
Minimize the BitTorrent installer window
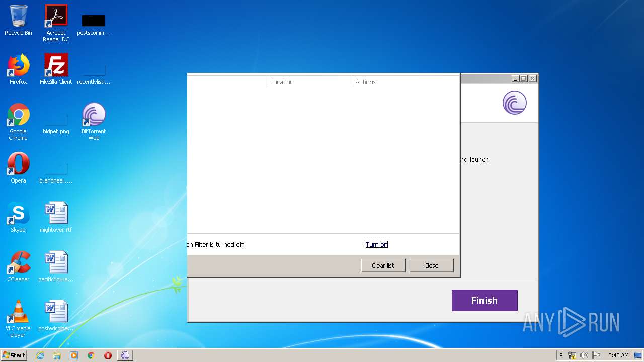515,79
